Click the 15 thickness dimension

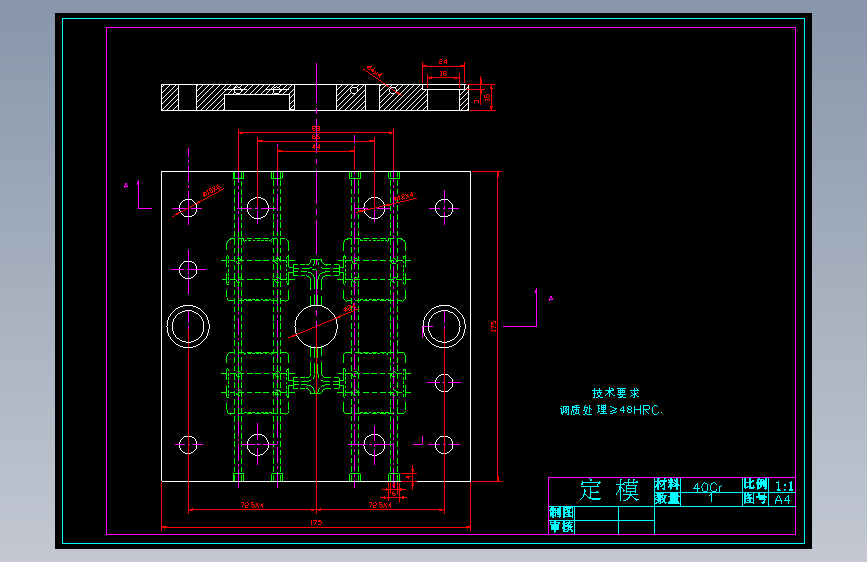(x=487, y=97)
